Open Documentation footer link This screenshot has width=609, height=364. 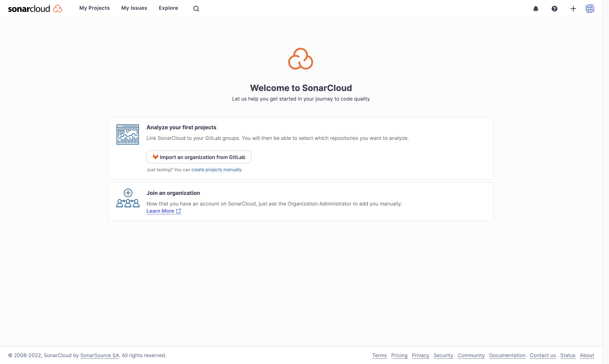(507, 355)
